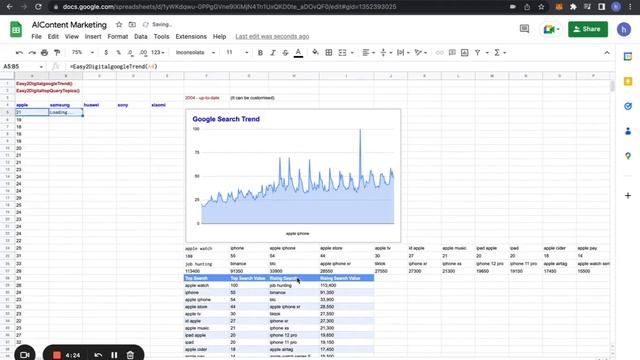The height and width of the screenshot is (360, 640).
Task: Open the Tools menu
Action: [x=161, y=36]
